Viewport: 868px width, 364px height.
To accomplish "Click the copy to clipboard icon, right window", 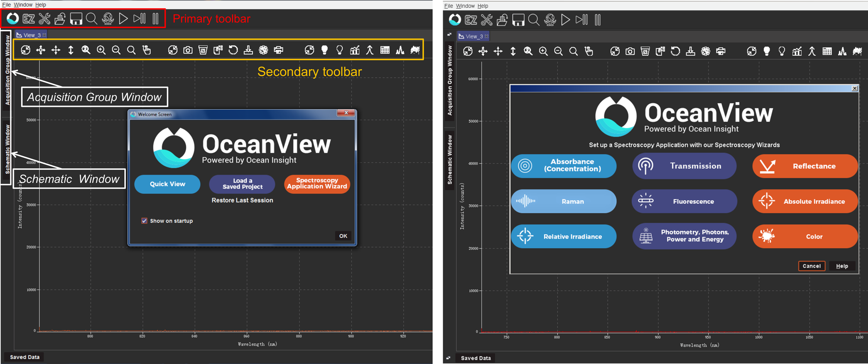I will [x=661, y=51].
